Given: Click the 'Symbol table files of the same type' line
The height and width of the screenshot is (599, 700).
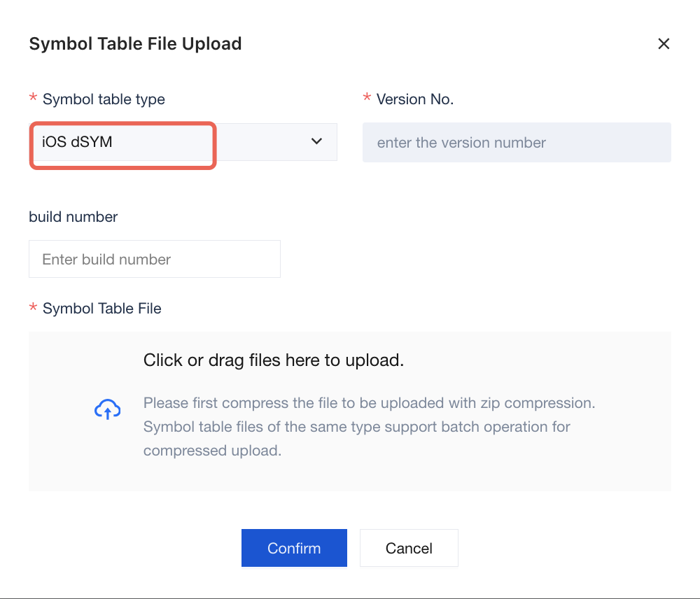Looking at the screenshot, I should point(357,427).
